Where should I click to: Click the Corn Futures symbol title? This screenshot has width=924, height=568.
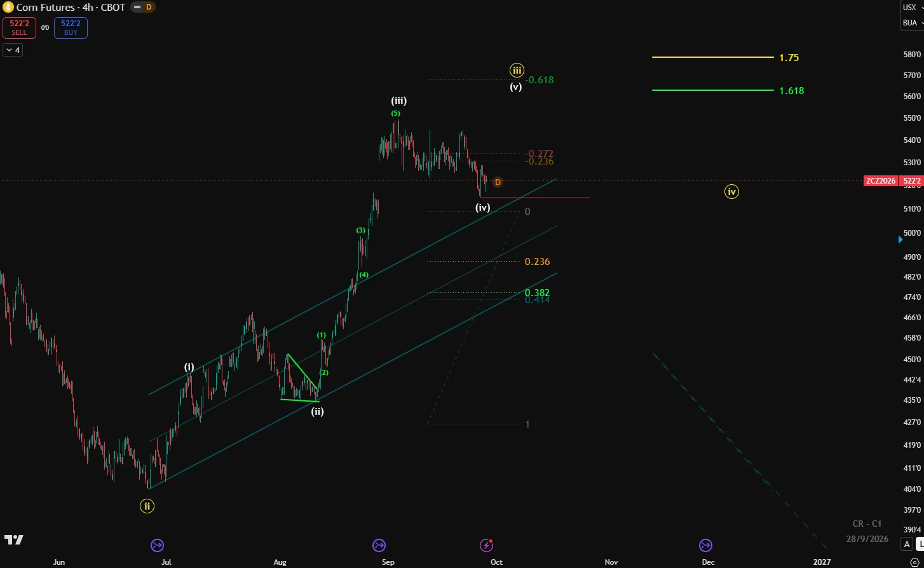71,7
